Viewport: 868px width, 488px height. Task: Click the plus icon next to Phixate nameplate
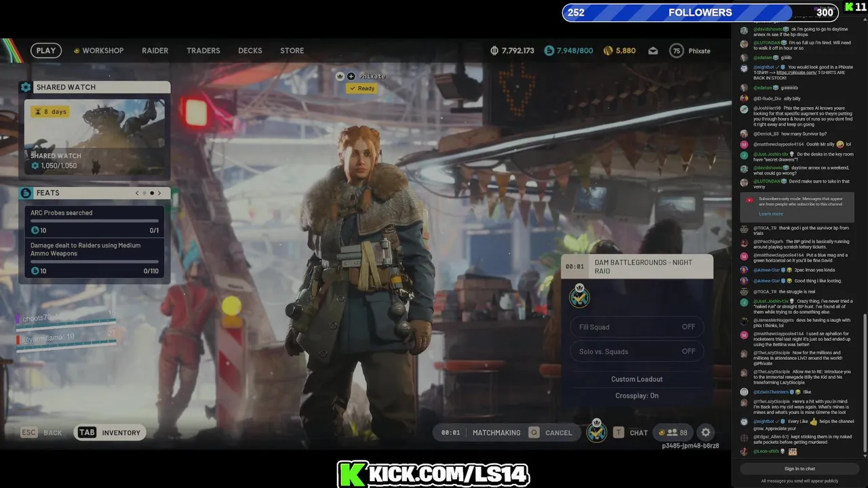point(351,77)
